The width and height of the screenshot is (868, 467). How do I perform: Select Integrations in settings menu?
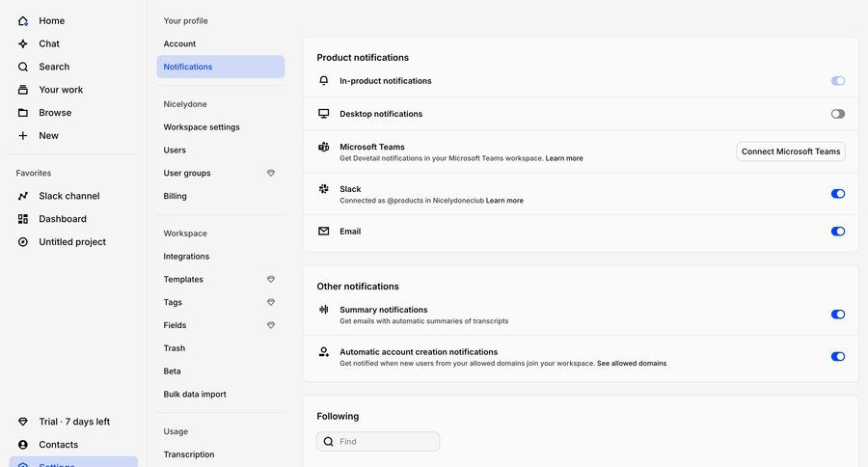[x=186, y=257]
